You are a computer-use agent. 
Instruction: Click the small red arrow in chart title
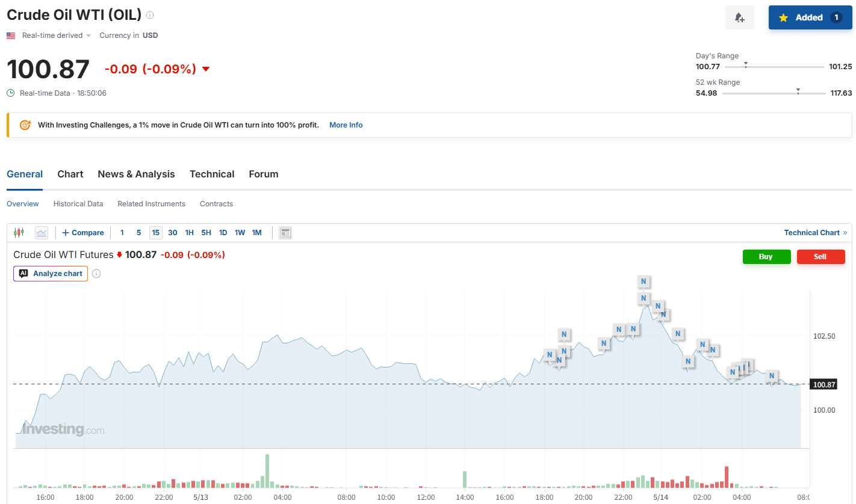tap(119, 255)
